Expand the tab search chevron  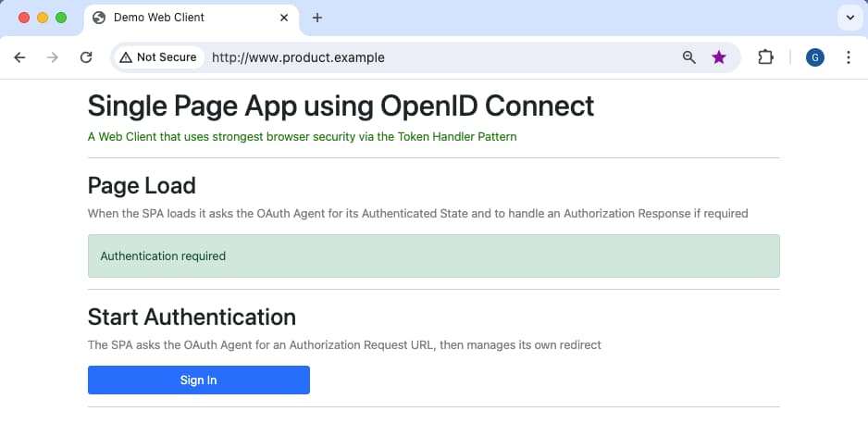849,18
